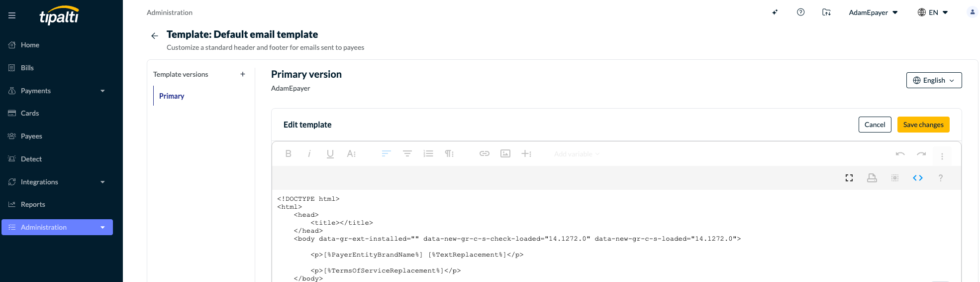Toggle bold formatting in editor toolbar
The width and height of the screenshot is (980, 282).
tap(288, 153)
